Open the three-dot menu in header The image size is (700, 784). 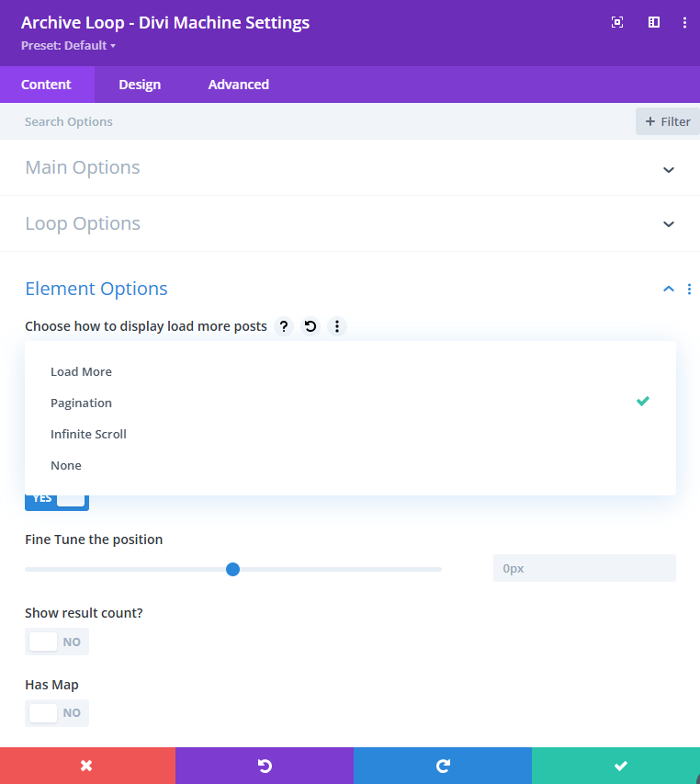pos(684,22)
